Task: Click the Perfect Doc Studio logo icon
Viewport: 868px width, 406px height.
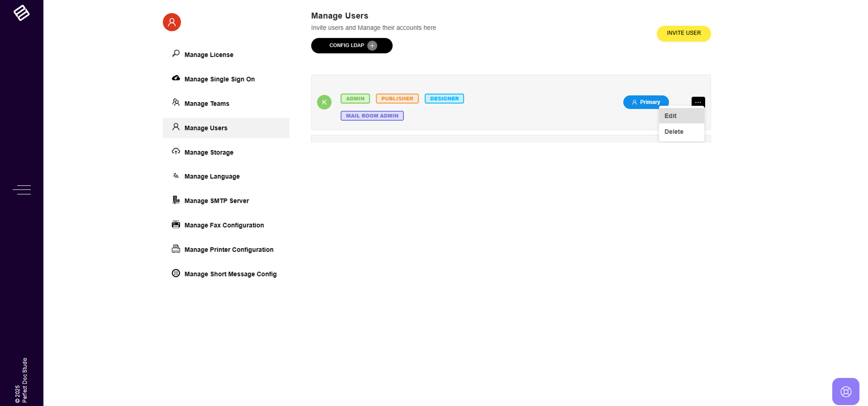Action: [x=21, y=13]
